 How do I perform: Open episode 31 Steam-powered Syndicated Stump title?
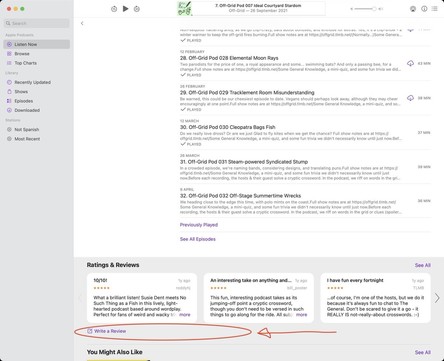[244, 162]
